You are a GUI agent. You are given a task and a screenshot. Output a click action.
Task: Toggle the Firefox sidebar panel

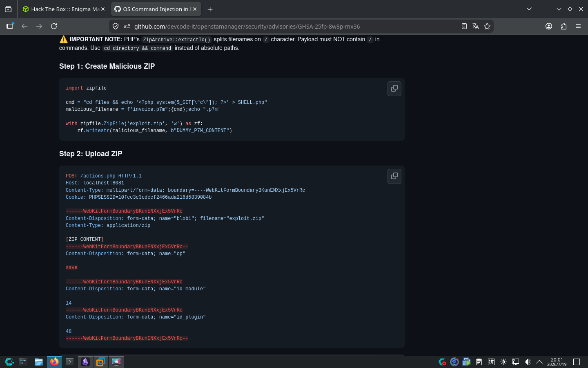(10, 26)
